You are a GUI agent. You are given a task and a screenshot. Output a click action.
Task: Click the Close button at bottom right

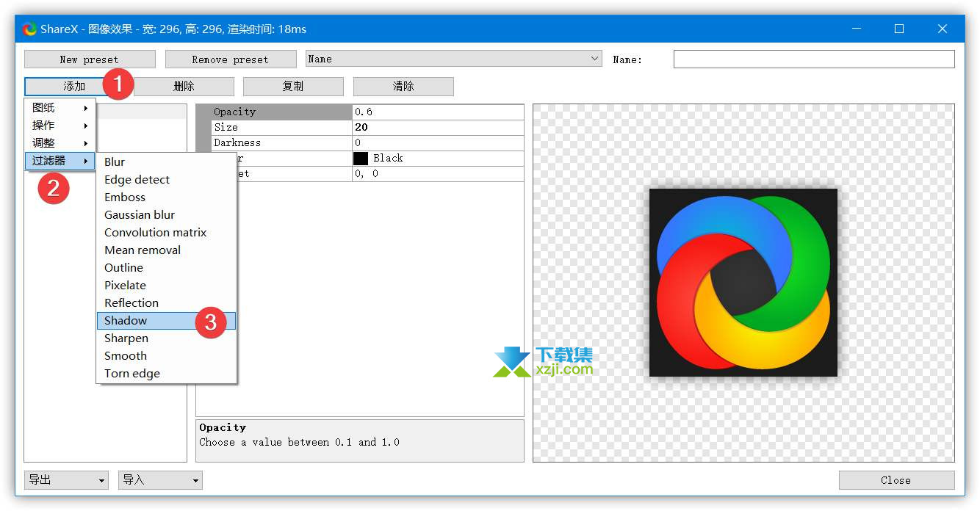[896, 480]
